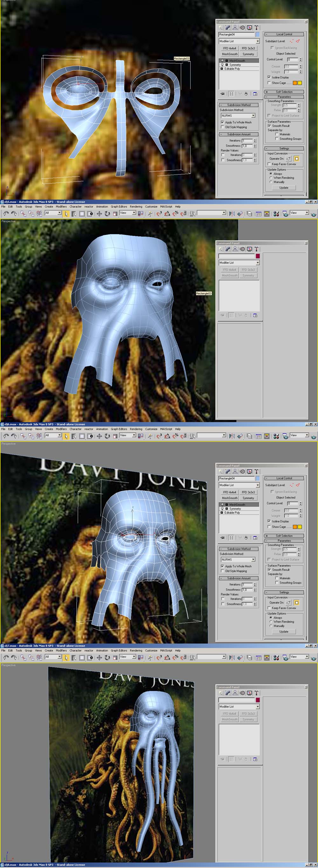Open Curve Editor in dj6.max toolbar
The height and width of the screenshot is (868, 318).
(x=258, y=436)
